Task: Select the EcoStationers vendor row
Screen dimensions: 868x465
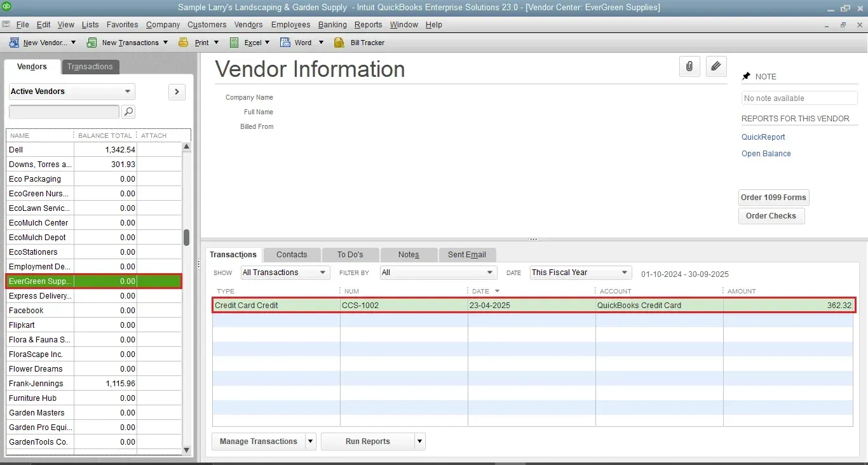Action: point(94,252)
